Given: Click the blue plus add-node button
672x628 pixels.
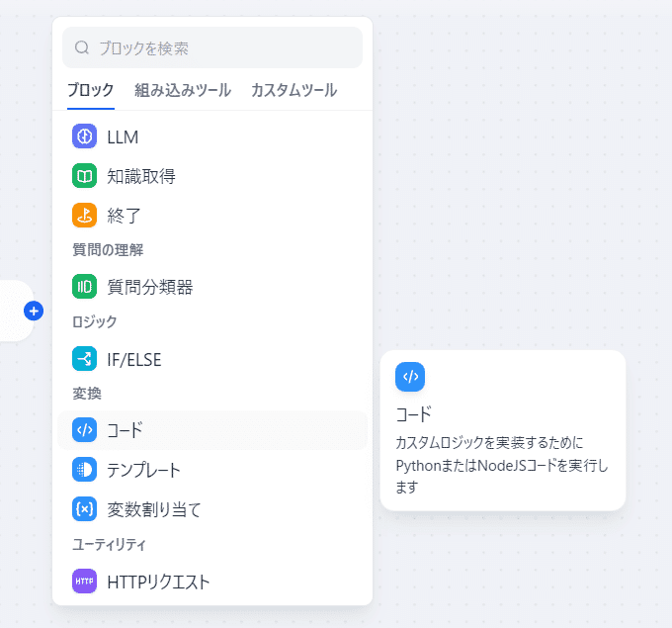Looking at the screenshot, I should point(34,312).
